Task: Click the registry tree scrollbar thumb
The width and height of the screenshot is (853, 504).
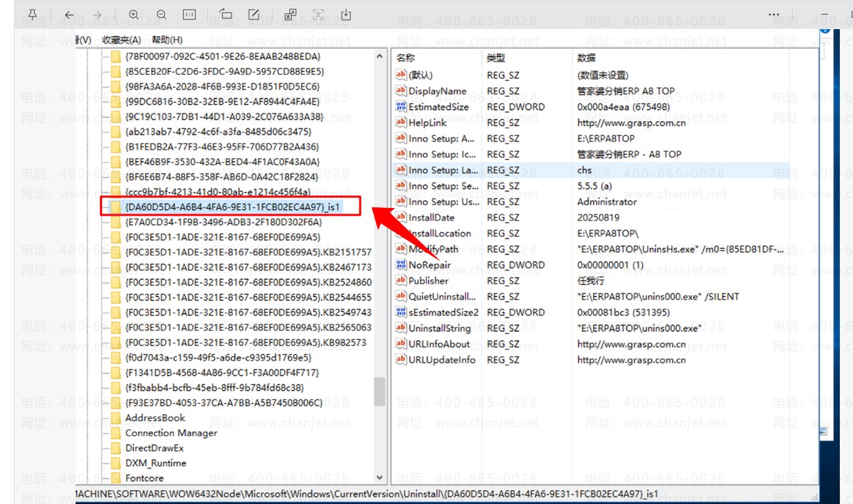Action: tap(379, 392)
